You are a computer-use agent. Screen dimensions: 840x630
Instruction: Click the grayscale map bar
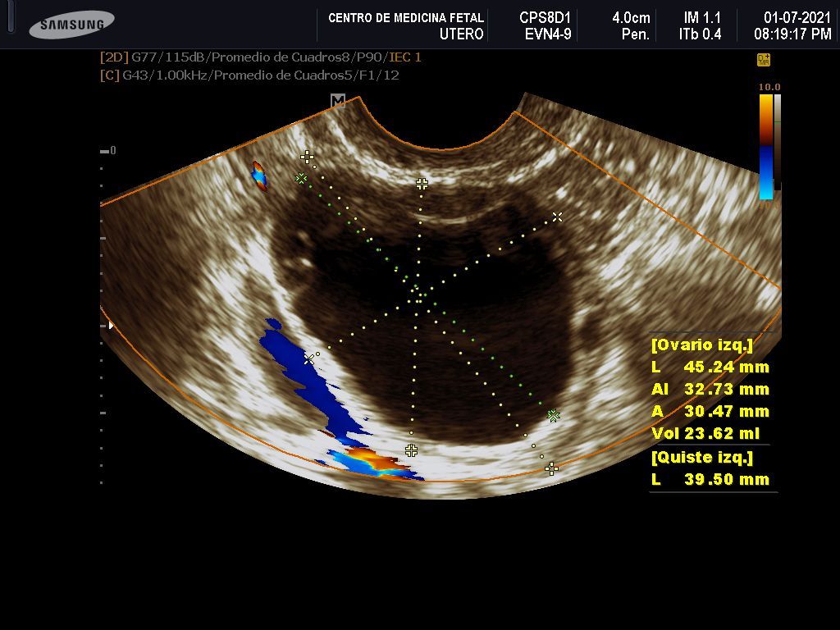pos(778,142)
